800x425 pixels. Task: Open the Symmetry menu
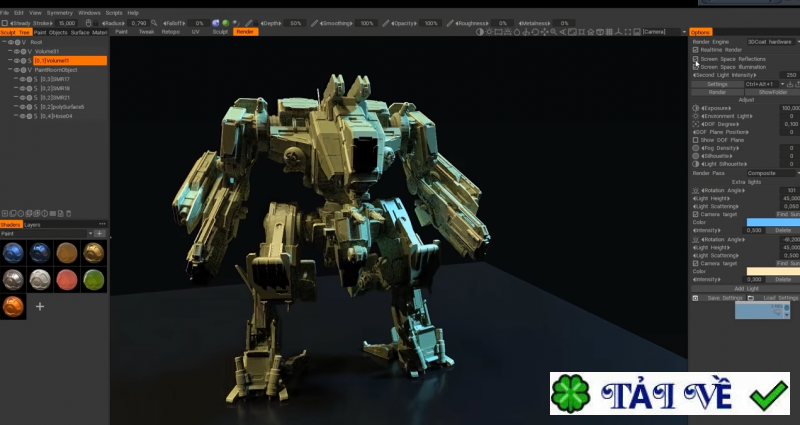pyautogui.click(x=60, y=13)
